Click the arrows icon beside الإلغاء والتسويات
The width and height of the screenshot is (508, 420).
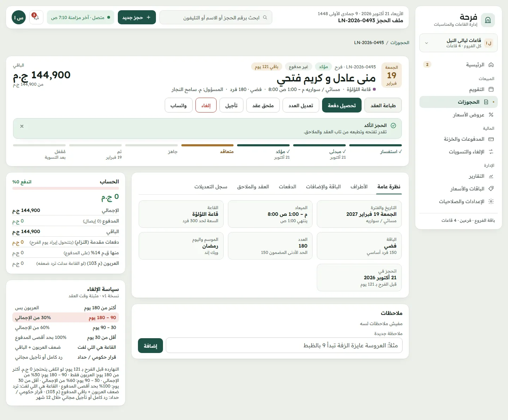(491, 152)
